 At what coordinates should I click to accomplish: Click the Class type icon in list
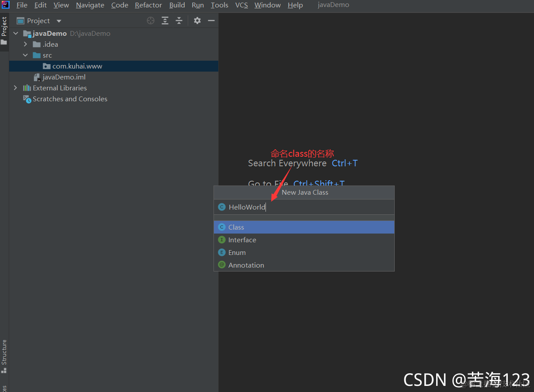(x=222, y=227)
